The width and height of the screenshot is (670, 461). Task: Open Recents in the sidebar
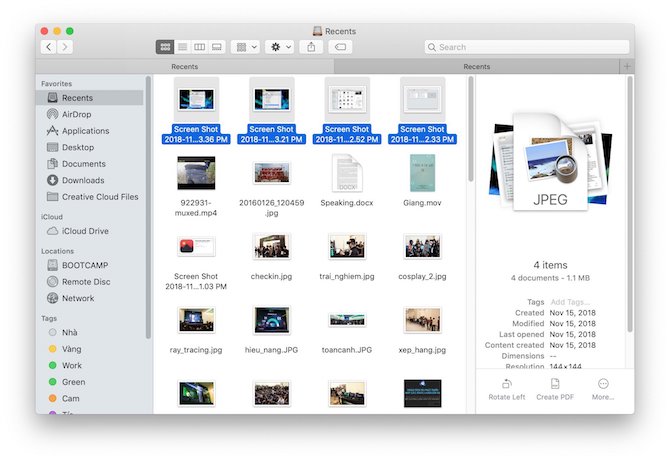coord(90,98)
